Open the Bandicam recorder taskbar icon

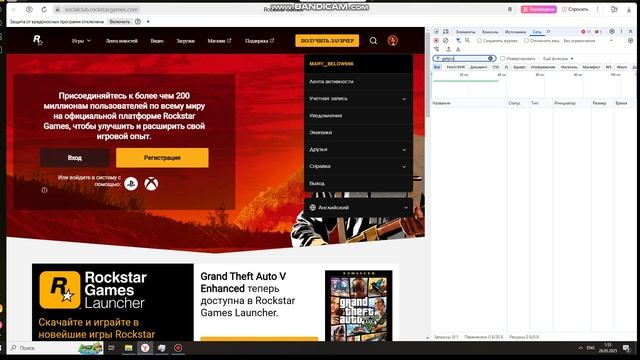pos(178,348)
